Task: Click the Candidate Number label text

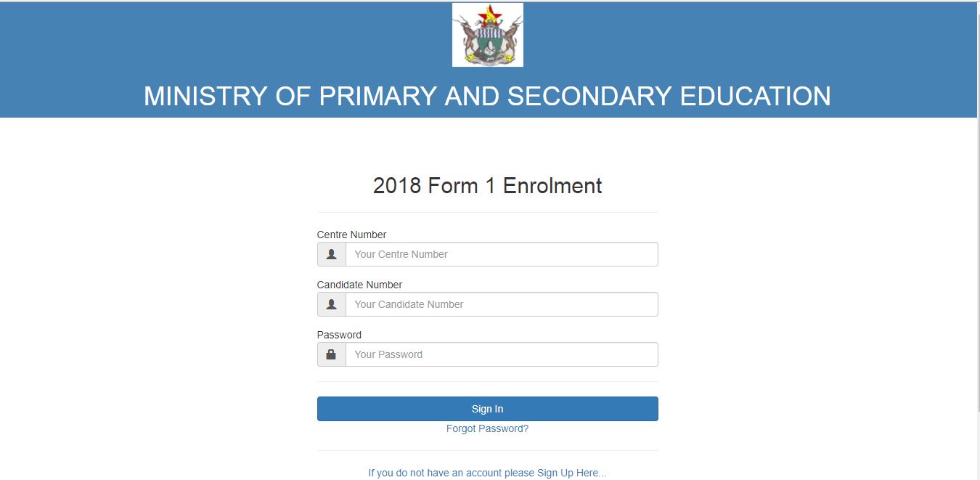Action: pyautogui.click(x=359, y=285)
